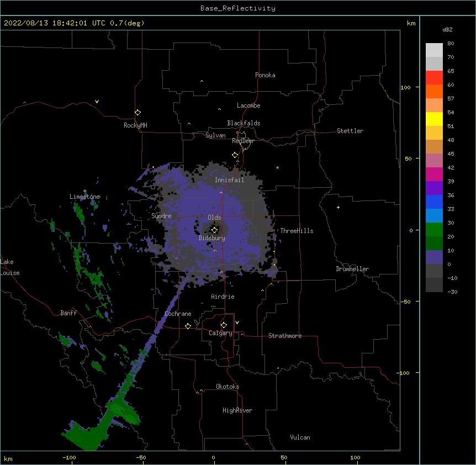Select the dBZ legend heading
Screen dimensions: 476x465
pyautogui.click(x=447, y=29)
